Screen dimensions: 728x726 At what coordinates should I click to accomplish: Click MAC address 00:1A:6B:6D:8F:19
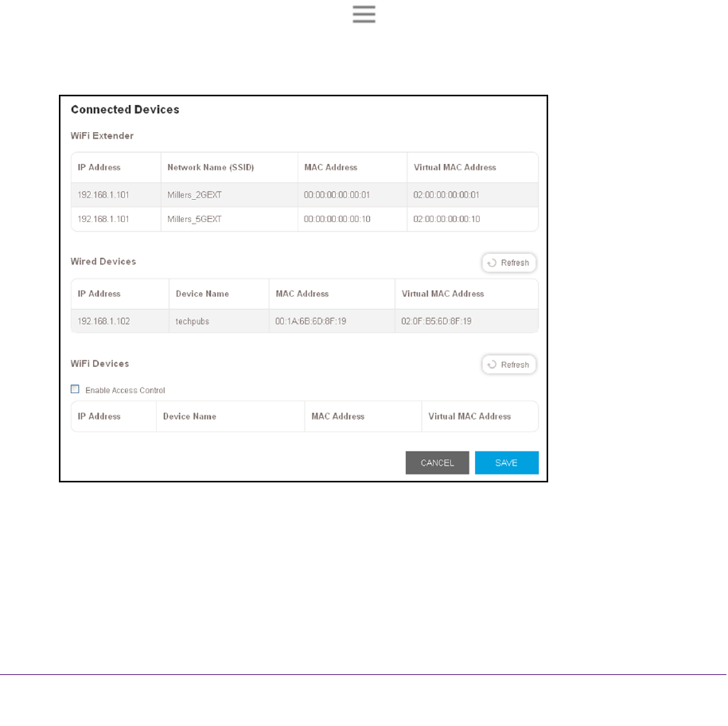pyautogui.click(x=310, y=322)
